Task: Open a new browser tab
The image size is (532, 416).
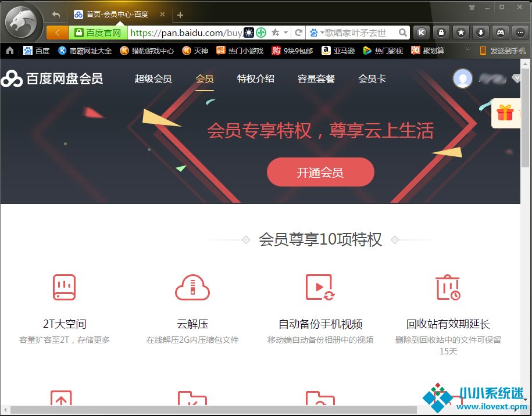Action: click(x=180, y=15)
